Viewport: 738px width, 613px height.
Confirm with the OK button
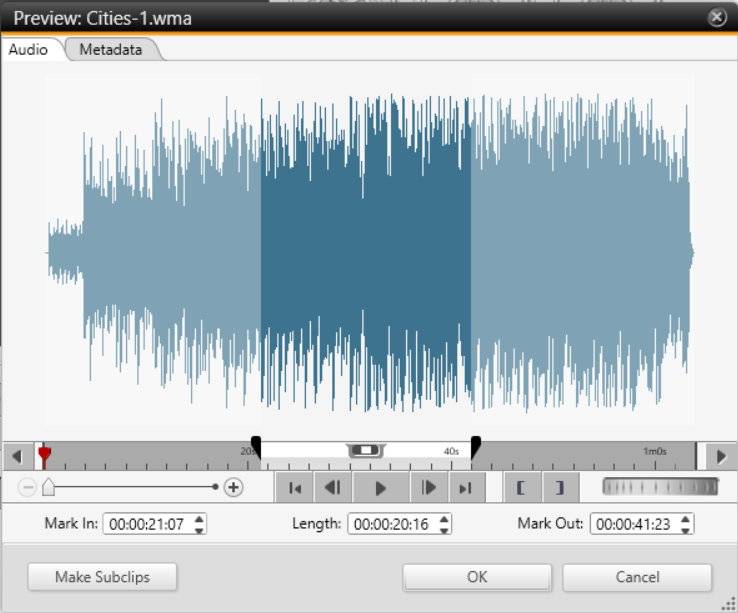point(477,577)
